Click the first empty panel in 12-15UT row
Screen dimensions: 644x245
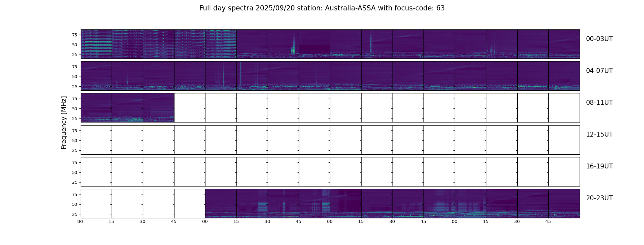point(96,140)
